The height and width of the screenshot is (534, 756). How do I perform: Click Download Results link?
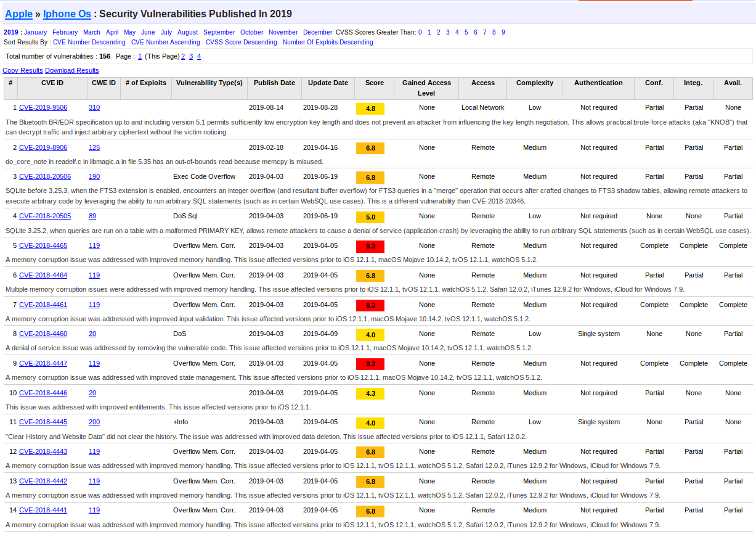[71, 70]
